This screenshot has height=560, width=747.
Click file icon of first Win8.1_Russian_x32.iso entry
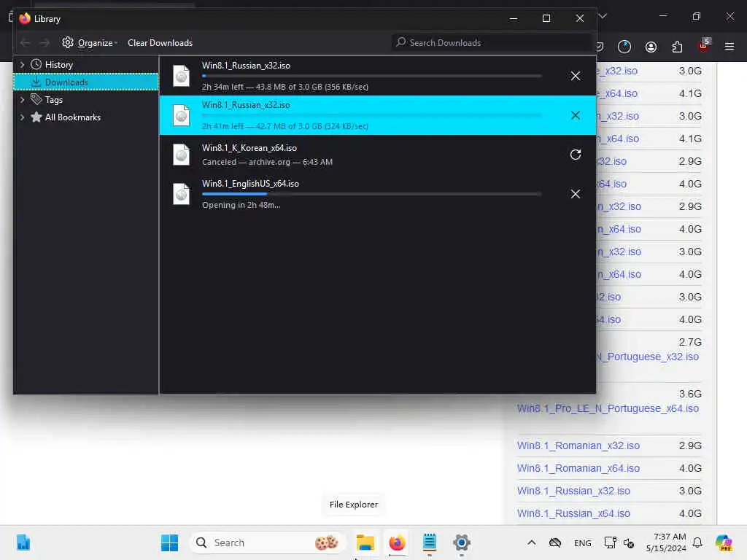coord(181,76)
